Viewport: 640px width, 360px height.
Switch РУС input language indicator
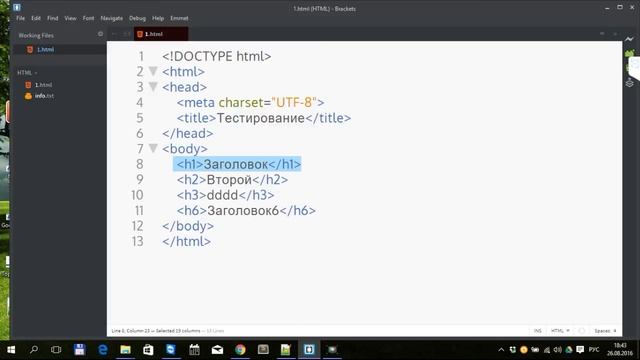point(594,350)
